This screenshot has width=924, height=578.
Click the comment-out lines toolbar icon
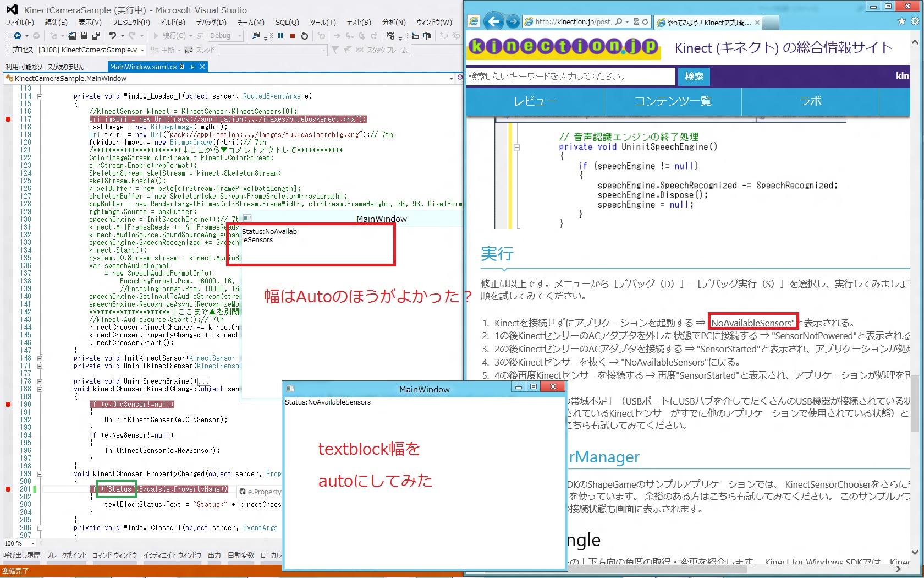point(415,36)
